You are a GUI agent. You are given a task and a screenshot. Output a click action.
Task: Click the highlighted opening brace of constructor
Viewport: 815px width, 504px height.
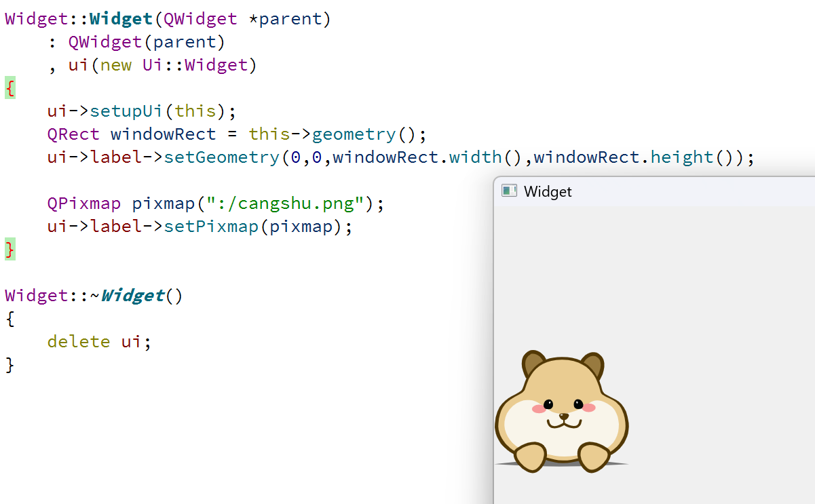[x=10, y=88]
